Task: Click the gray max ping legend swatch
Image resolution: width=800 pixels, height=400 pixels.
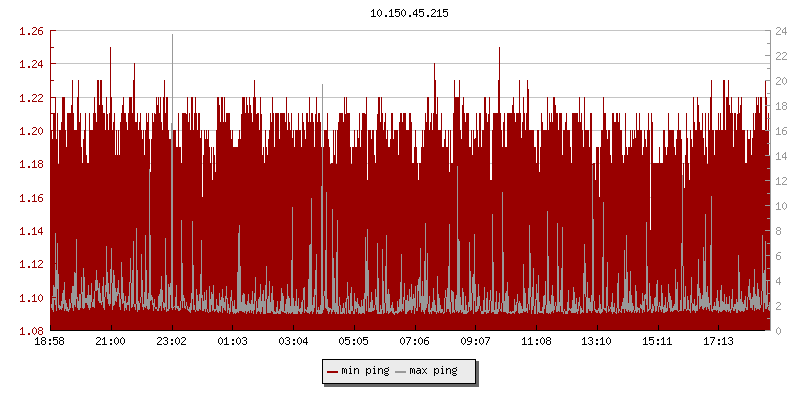Action: 401,372
